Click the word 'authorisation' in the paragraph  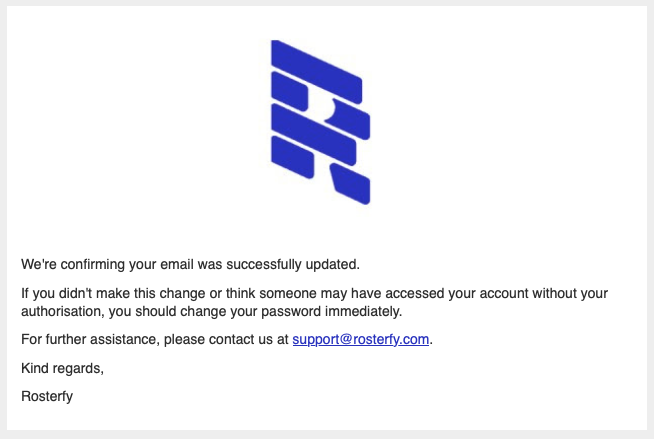(61, 311)
